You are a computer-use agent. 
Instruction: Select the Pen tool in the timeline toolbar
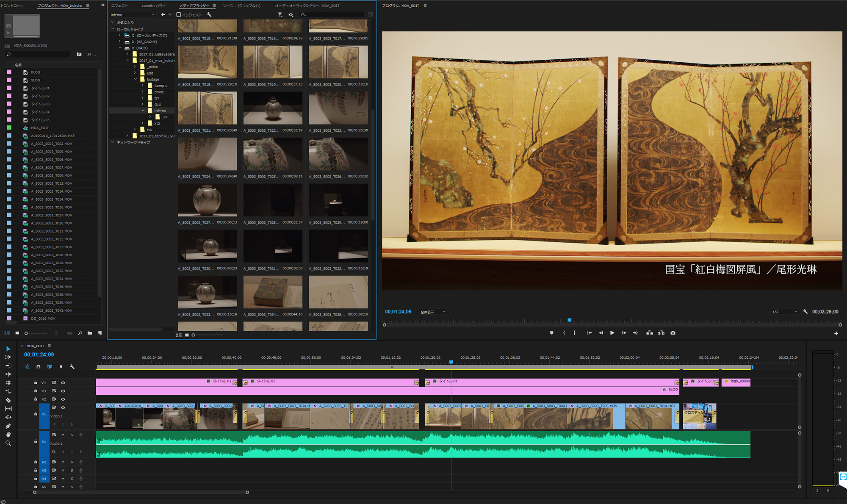(8, 426)
